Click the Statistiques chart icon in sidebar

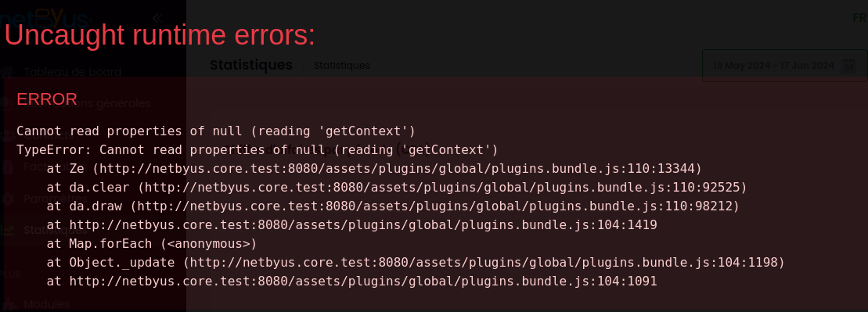[6, 230]
